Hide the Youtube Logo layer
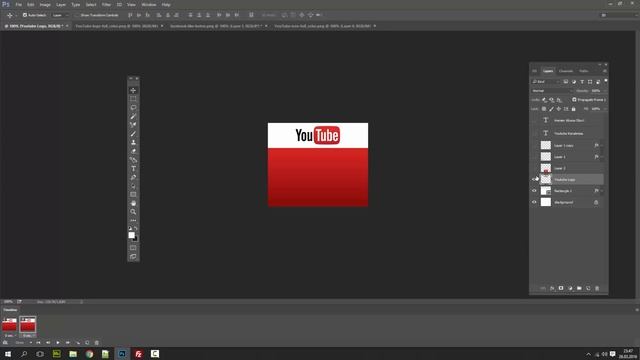Image resolution: width=640 pixels, height=360 pixels. (x=534, y=179)
